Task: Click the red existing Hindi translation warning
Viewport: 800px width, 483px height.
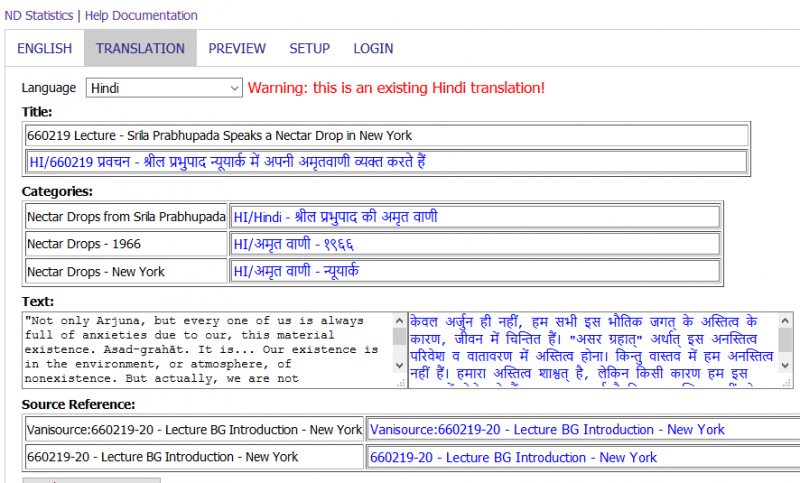Action: click(396, 88)
